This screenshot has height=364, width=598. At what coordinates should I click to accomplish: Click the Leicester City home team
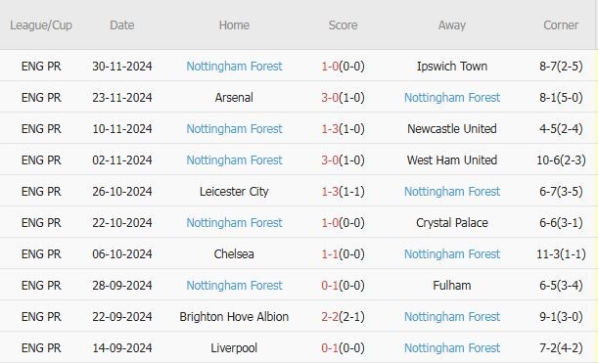click(234, 192)
